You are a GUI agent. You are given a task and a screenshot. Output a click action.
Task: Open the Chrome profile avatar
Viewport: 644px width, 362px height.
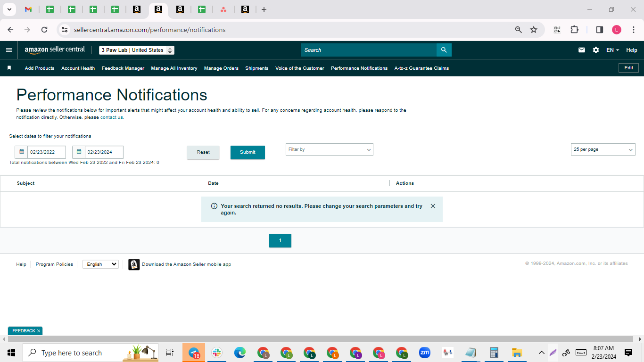[x=617, y=30]
